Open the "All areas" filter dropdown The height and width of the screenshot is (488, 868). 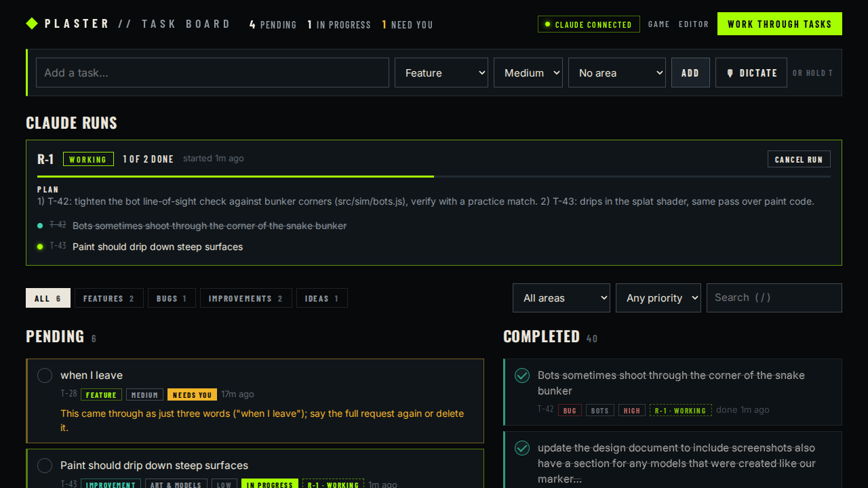tap(561, 298)
